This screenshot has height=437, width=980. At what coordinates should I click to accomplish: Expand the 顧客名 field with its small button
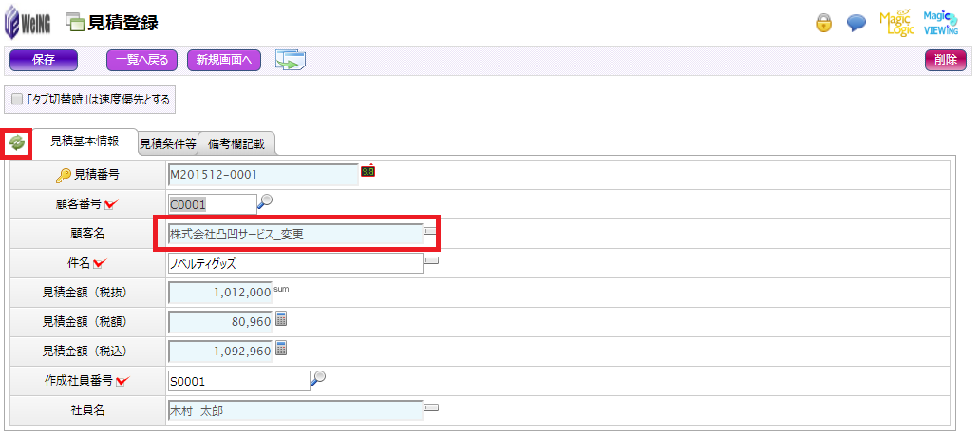pos(430,231)
